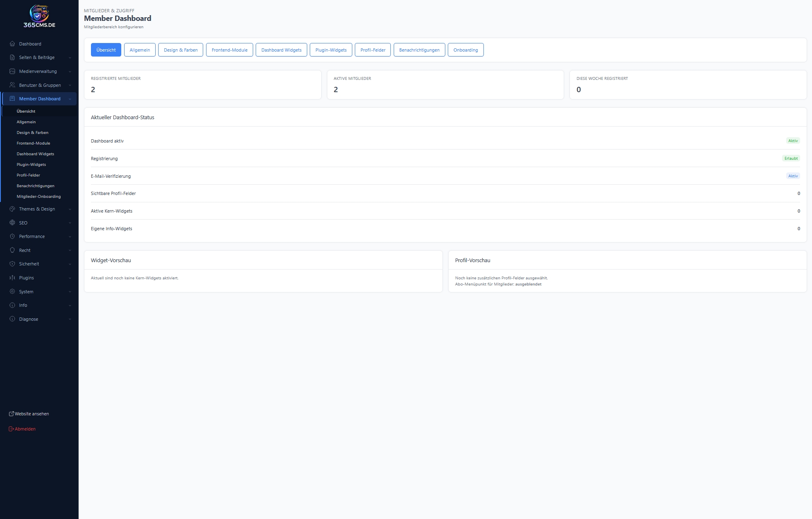Click the 365CMS.DE logo icon
Image resolution: width=812 pixels, height=519 pixels.
39,14
